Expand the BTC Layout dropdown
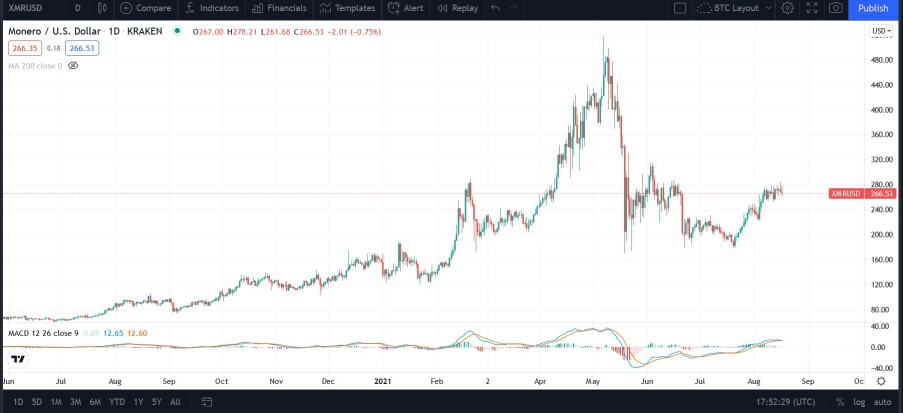Image resolution: width=903 pixels, height=413 pixels. (x=735, y=8)
